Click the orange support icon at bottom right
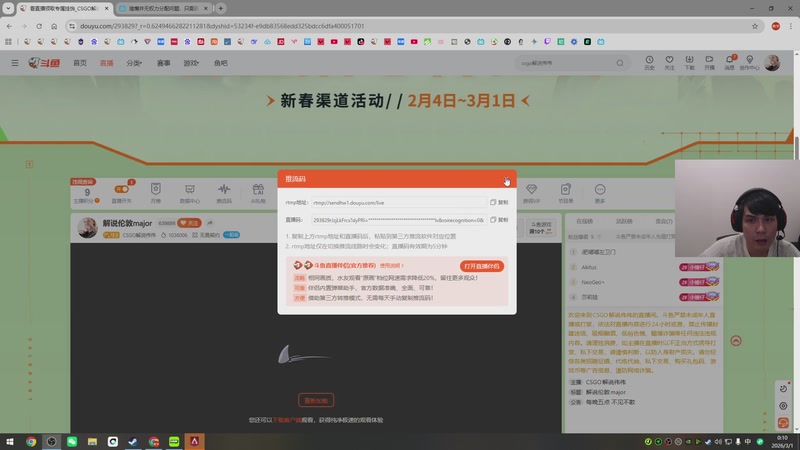The height and width of the screenshot is (450, 800). click(783, 423)
